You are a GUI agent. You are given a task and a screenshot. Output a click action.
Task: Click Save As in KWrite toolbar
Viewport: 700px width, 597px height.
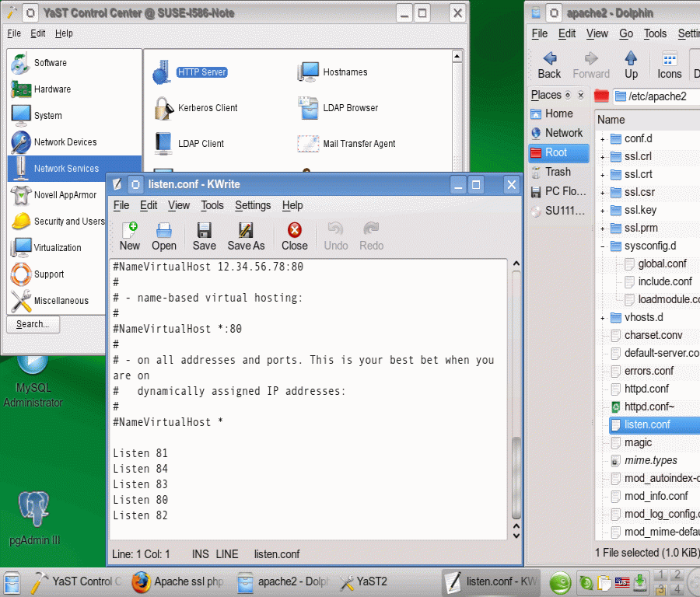pos(246,236)
